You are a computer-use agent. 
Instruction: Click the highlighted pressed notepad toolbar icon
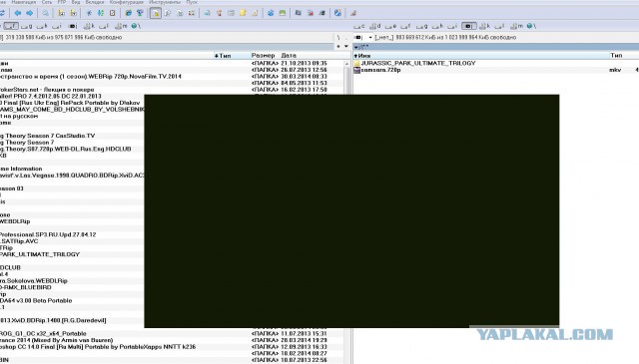tap(156, 13)
